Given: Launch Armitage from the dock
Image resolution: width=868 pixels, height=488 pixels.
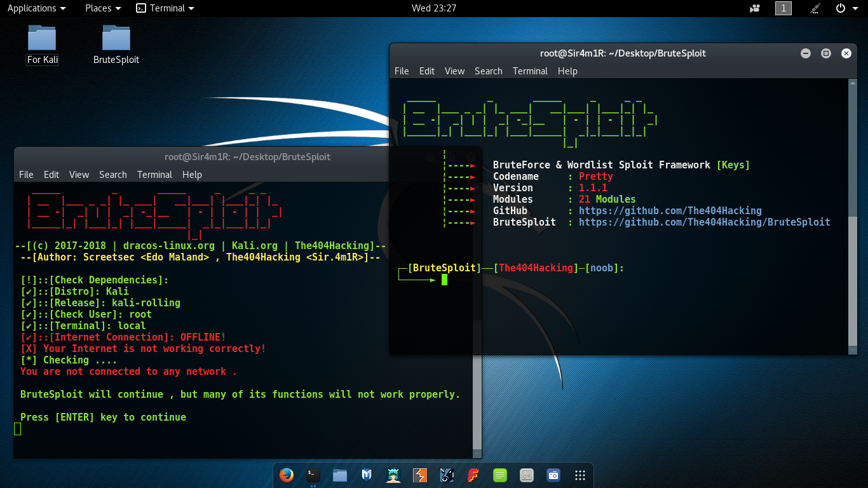Looking at the screenshot, I should pyautogui.click(x=393, y=475).
